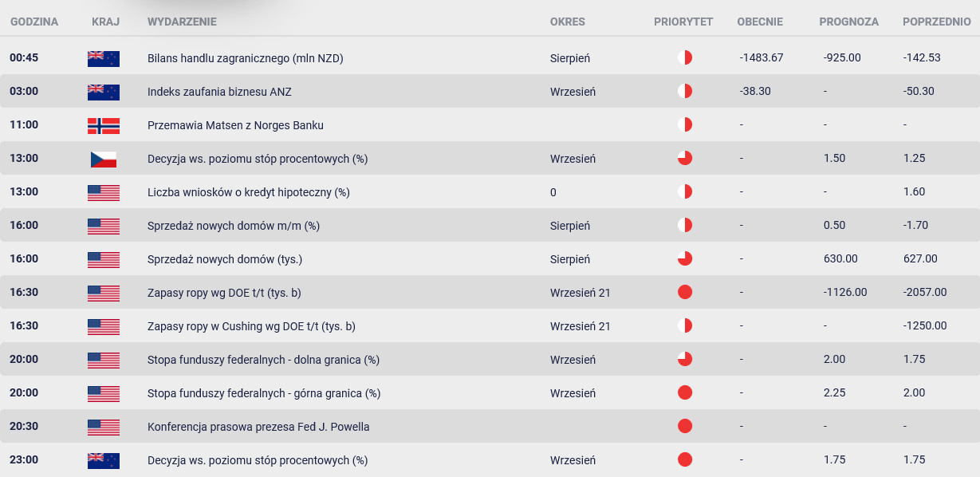Click the full red priority icon at 23:00
Image resolution: width=980 pixels, height=477 pixels.
(684, 460)
